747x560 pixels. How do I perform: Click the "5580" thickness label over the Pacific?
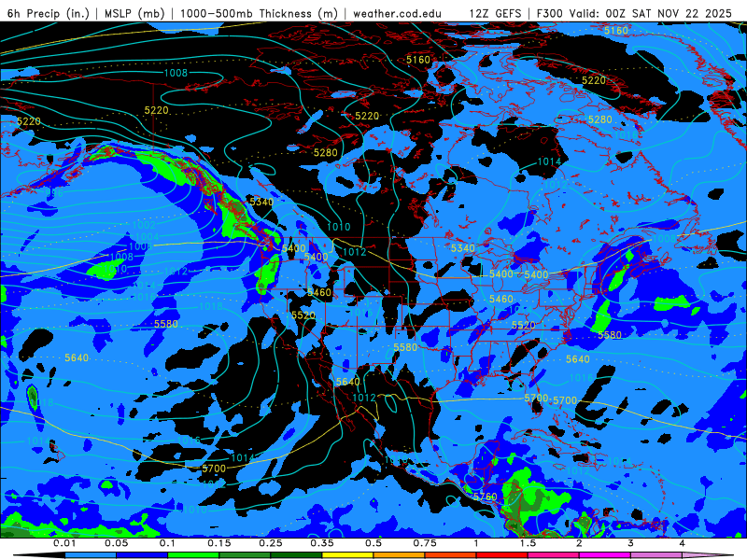(166, 324)
